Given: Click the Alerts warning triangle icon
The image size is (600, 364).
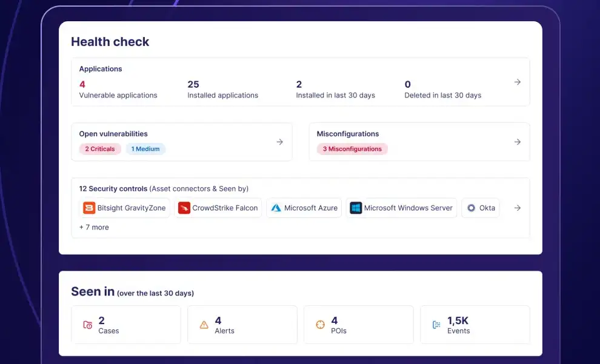Looking at the screenshot, I should tap(204, 325).
